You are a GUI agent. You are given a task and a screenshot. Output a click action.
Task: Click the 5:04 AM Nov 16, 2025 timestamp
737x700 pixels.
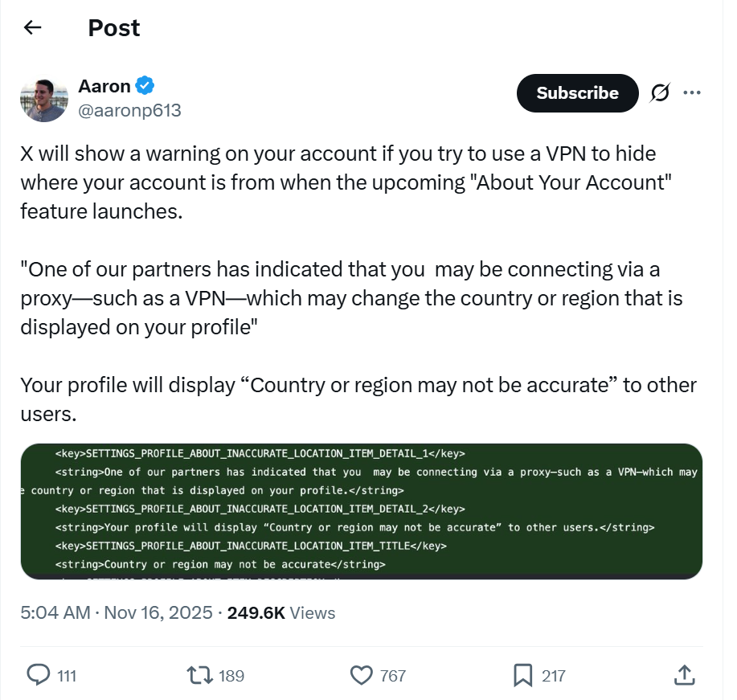point(117,613)
